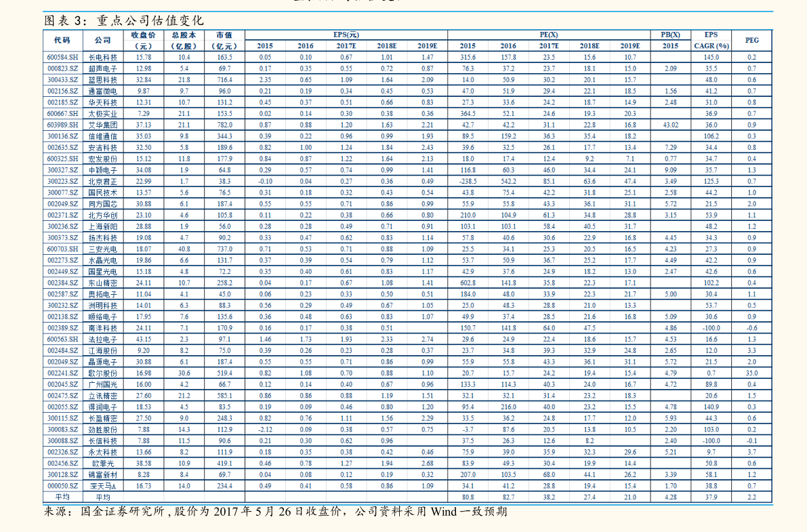
Task: Select stock code 002273.SZ
Action: (x=62, y=260)
